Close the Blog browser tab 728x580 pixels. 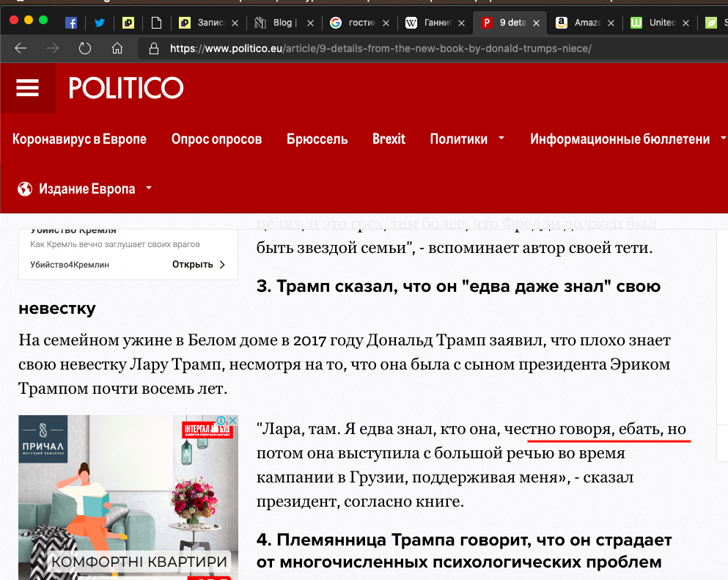[x=310, y=23]
